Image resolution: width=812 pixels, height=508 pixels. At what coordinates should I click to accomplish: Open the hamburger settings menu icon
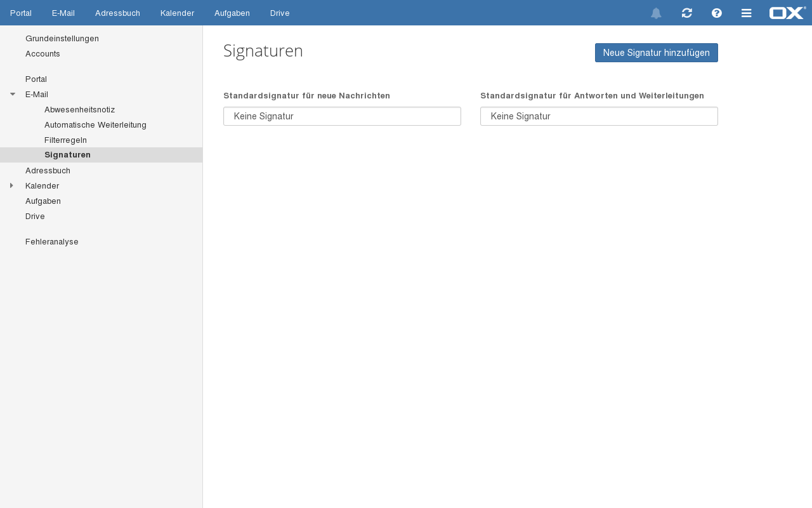coord(747,13)
